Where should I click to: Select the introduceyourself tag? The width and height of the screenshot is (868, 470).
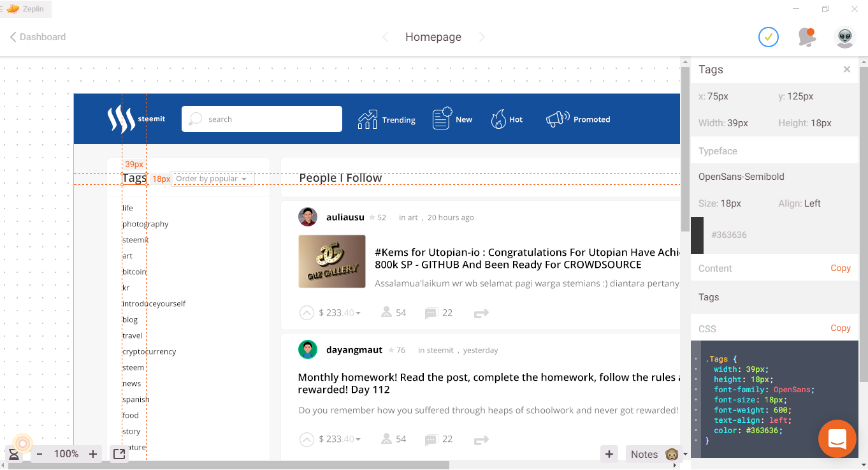tap(154, 304)
